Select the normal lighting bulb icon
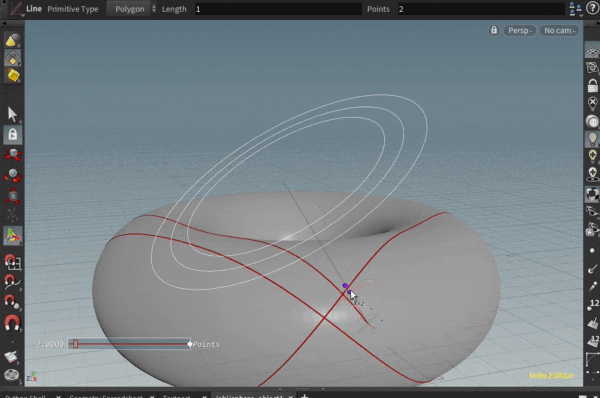This screenshot has width=600, height=398. coord(592,139)
